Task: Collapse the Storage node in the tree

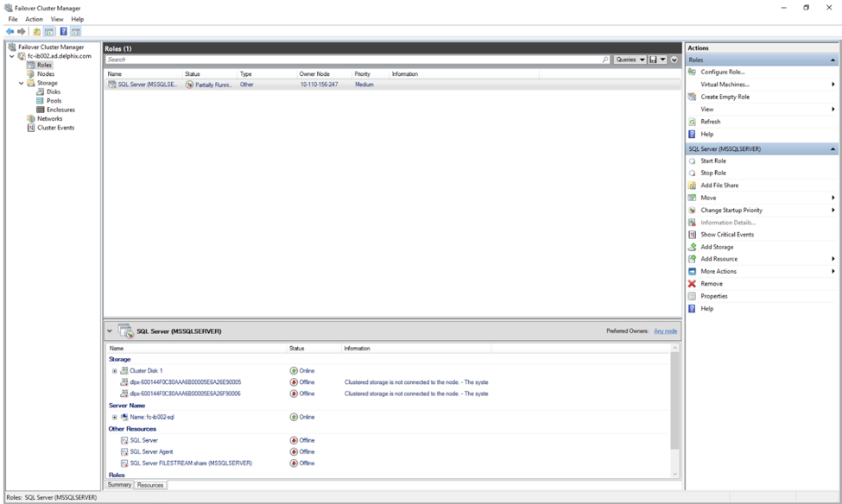Action: pos(22,83)
